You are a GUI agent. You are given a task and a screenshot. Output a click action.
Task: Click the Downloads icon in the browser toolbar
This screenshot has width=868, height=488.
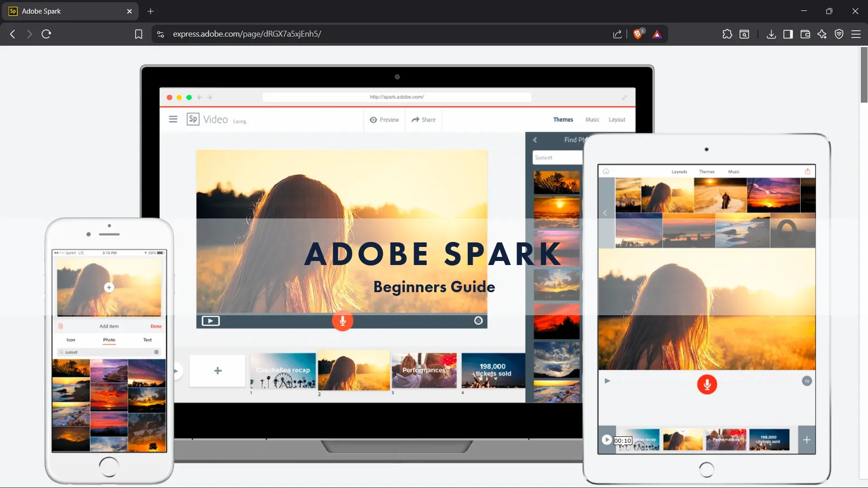coord(771,34)
